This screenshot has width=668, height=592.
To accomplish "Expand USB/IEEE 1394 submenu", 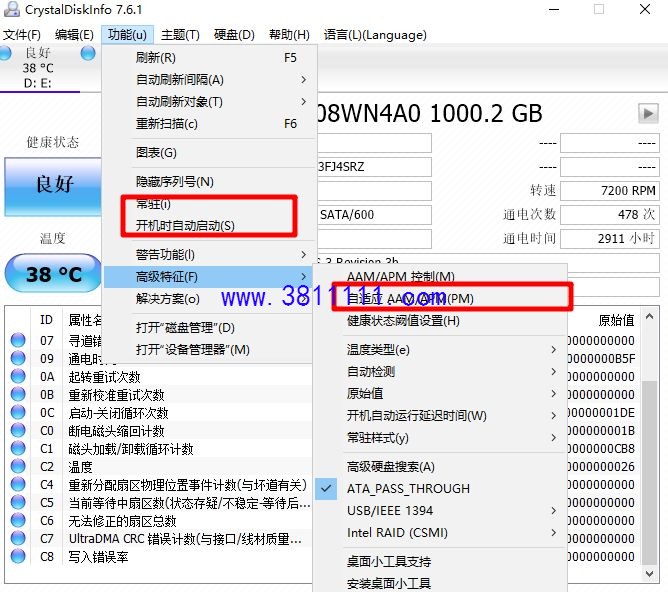I will [x=441, y=511].
